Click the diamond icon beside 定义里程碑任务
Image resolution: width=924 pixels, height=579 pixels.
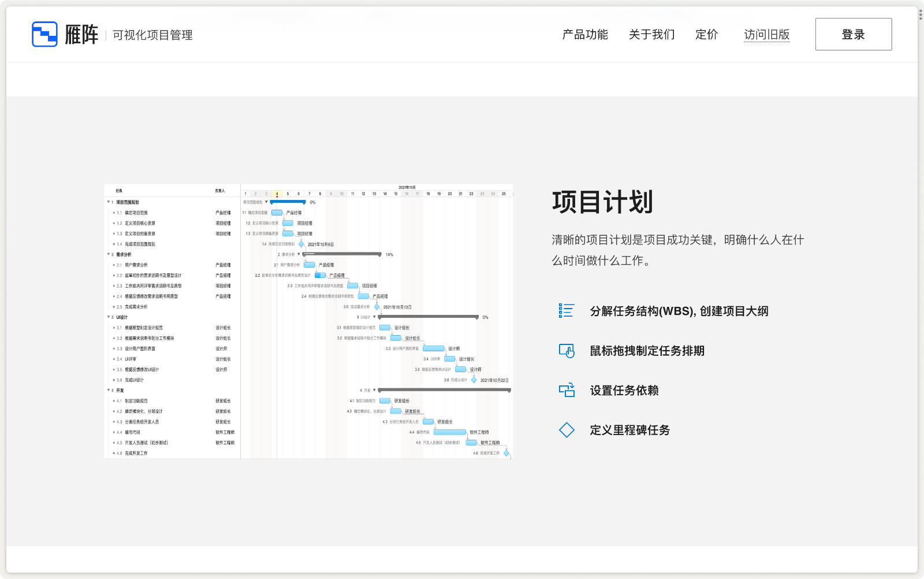click(567, 430)
